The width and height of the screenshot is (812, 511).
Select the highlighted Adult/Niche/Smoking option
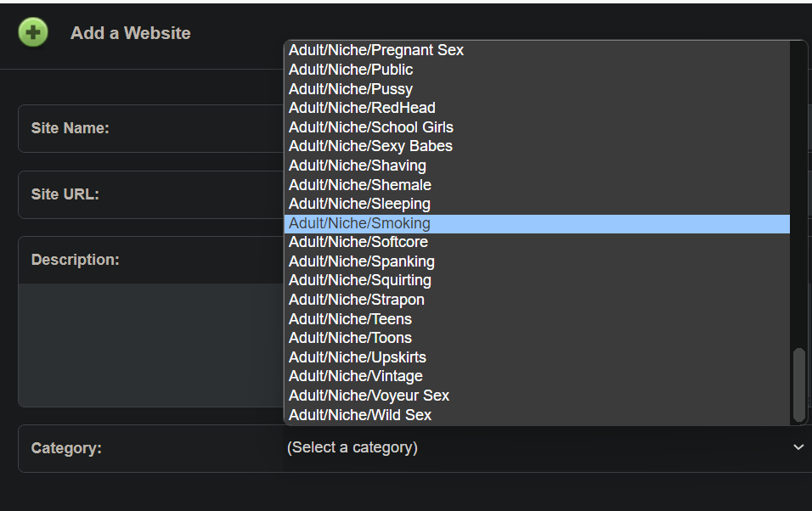click(x=359, y=223)
